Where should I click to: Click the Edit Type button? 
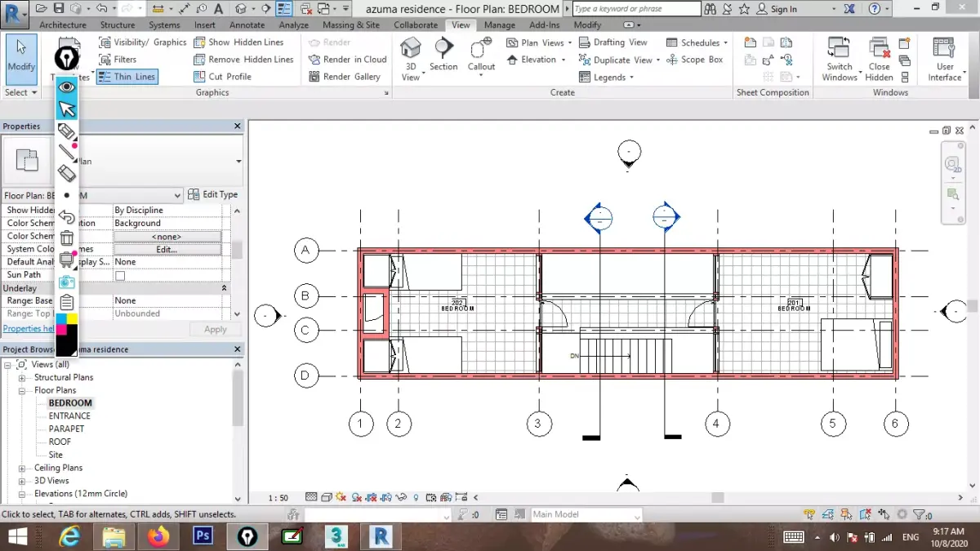coord(213,194)
